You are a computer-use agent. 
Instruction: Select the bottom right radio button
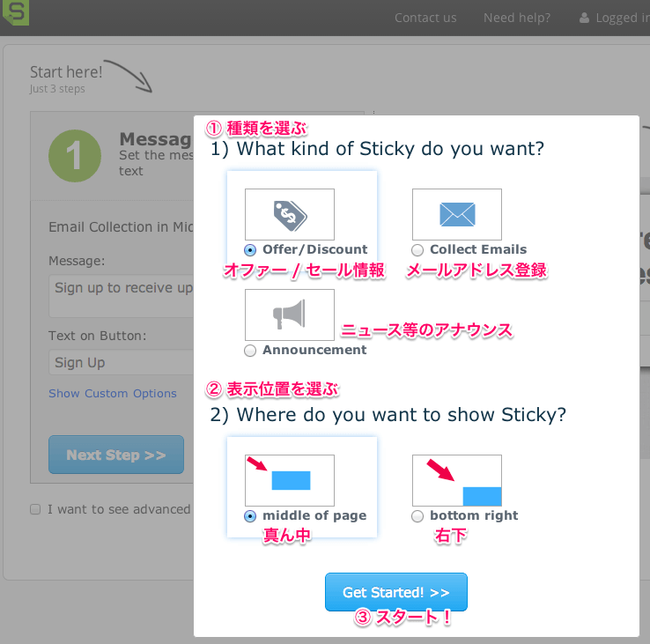tap(417, 516)
